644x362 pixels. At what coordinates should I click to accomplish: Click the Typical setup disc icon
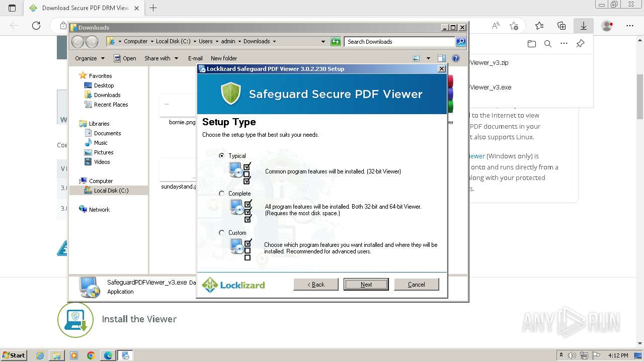tap(240, 172)
